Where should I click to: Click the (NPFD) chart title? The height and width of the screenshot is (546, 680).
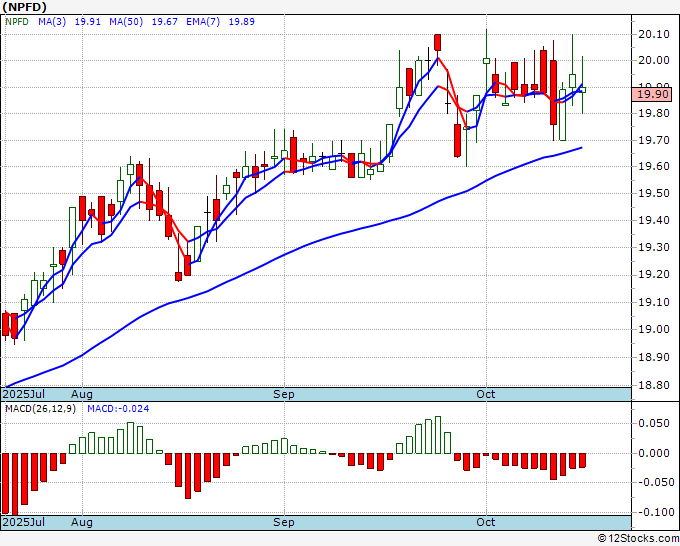[x=24, y=7]
